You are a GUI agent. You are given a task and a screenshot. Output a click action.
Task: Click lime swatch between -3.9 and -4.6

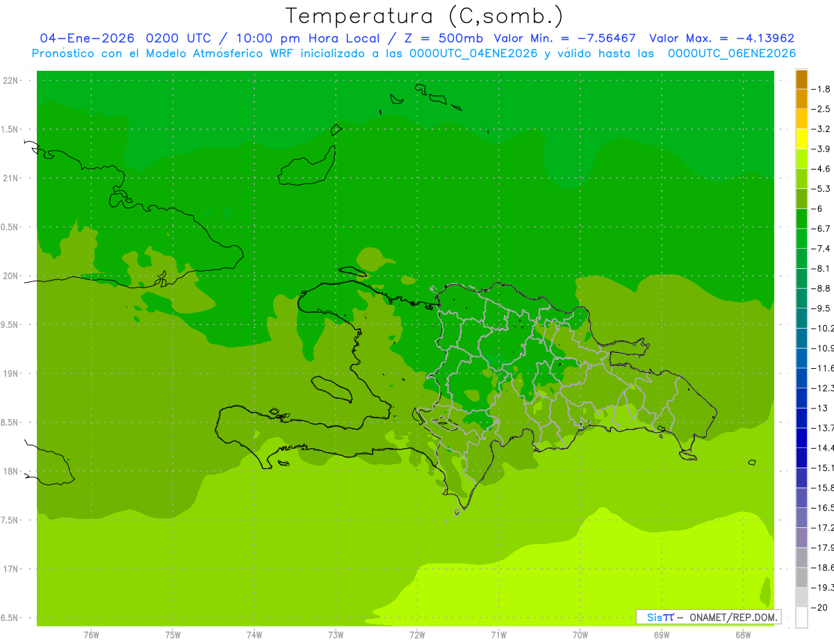[801, 158]
